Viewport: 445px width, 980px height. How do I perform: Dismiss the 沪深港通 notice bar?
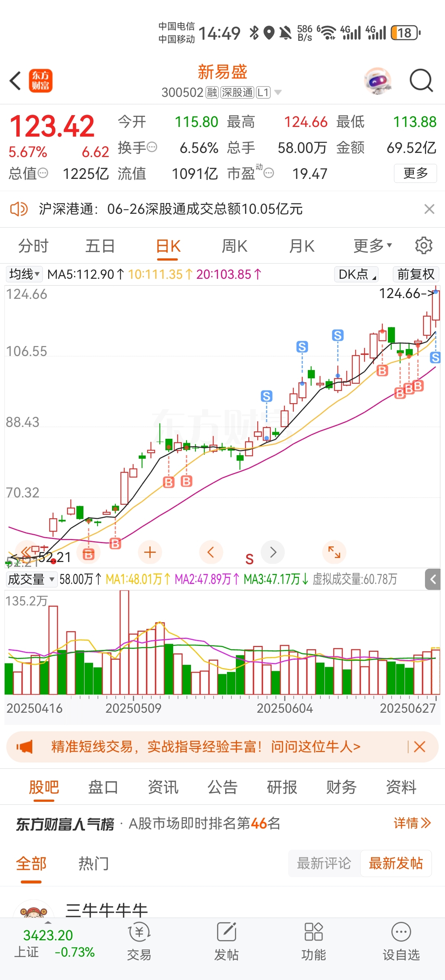429,209
